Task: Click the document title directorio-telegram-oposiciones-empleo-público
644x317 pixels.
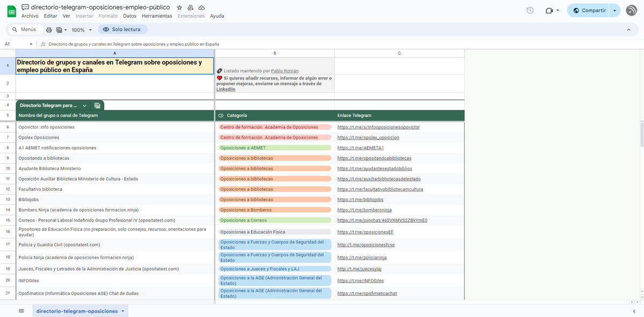Action: 100,8
